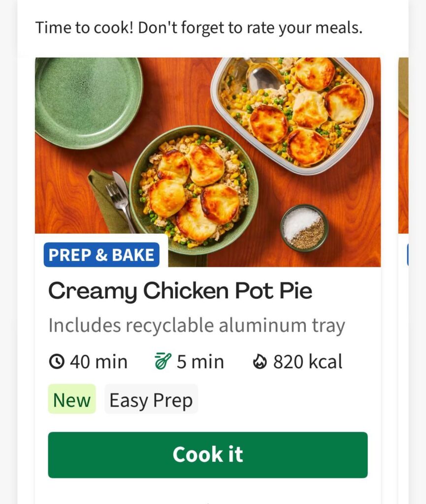
Task: Click the aluminum tray description text
Action: 197,324
